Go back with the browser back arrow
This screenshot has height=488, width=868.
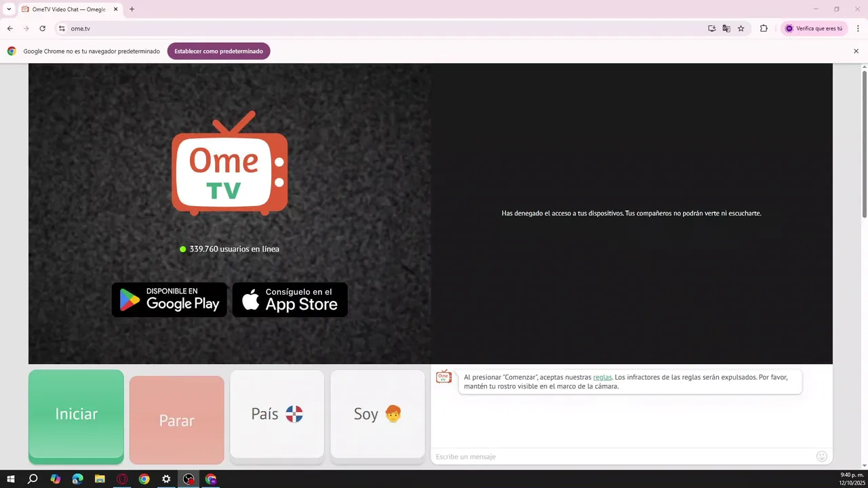[9, 28]
